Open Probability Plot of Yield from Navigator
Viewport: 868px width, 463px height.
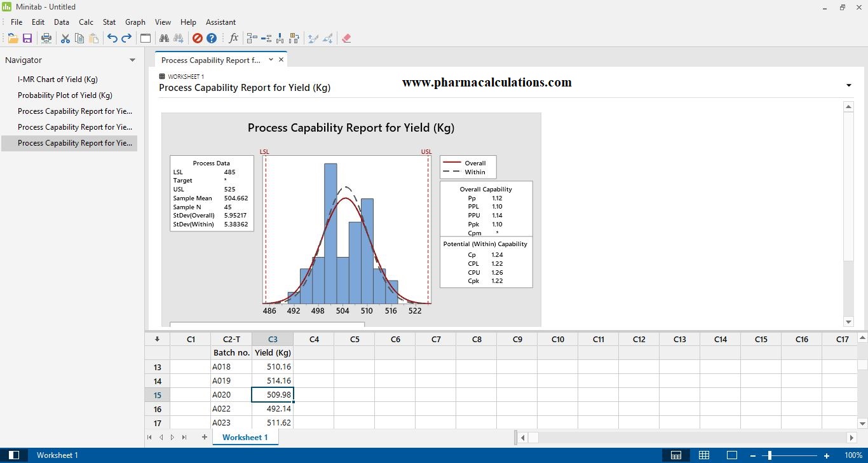coord(65,95)
